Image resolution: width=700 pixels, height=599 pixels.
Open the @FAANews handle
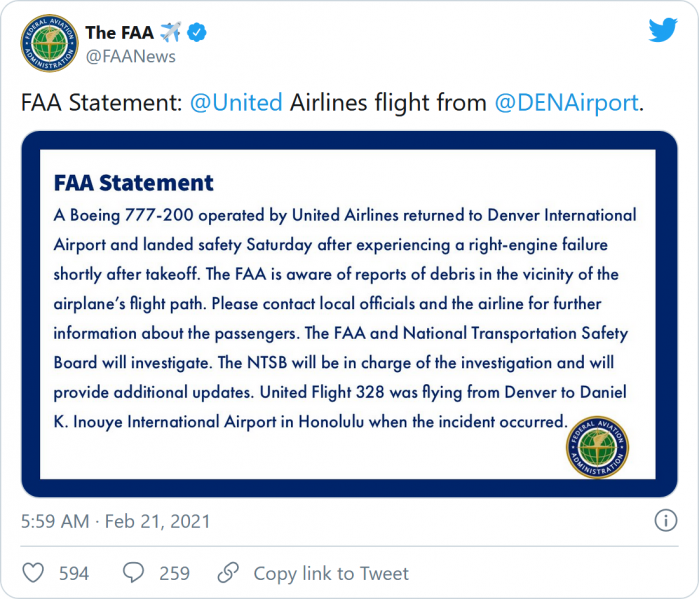(x=132, y=56)
